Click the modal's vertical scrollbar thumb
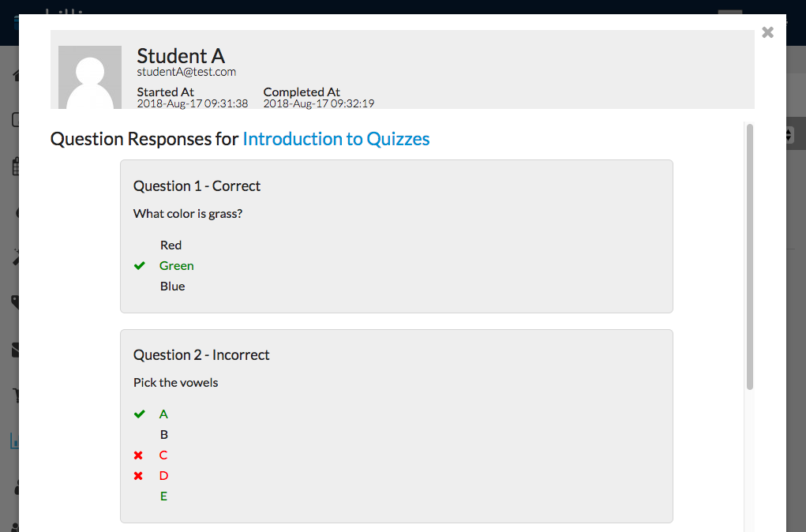Image resolution: width=806 pixels, height=532 pixels. pos(750,257)
